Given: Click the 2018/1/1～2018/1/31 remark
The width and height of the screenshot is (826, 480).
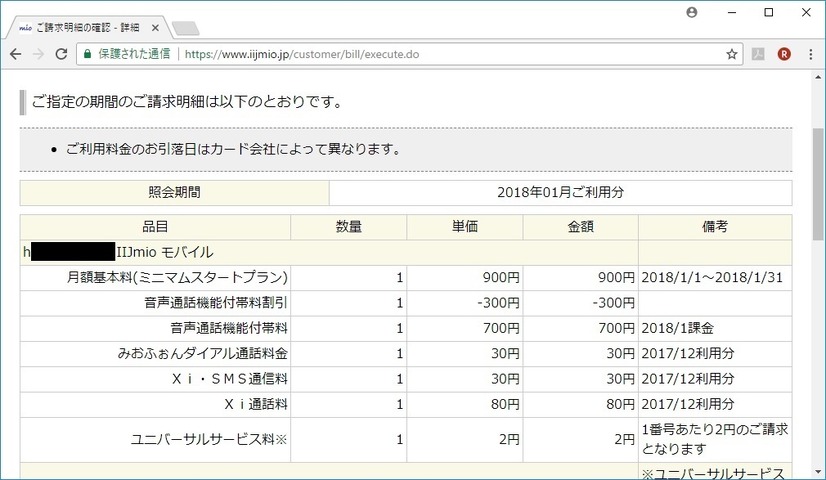Looking at the screenshot, I should (x=712, y=277).
